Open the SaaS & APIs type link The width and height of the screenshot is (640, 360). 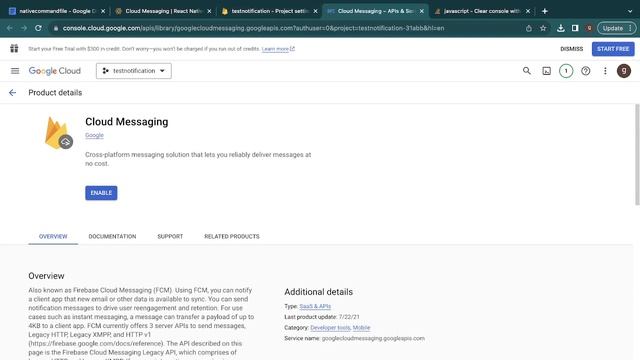[315, 306]
